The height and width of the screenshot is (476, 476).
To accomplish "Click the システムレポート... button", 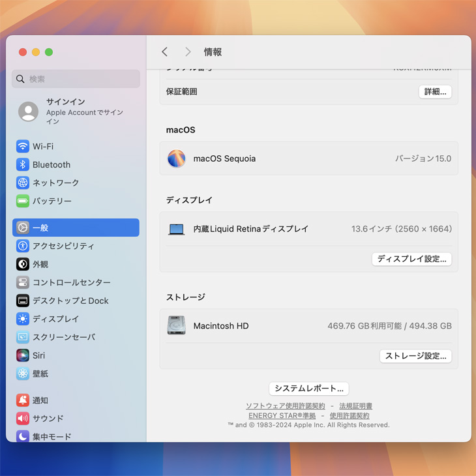I will (308, 389).
